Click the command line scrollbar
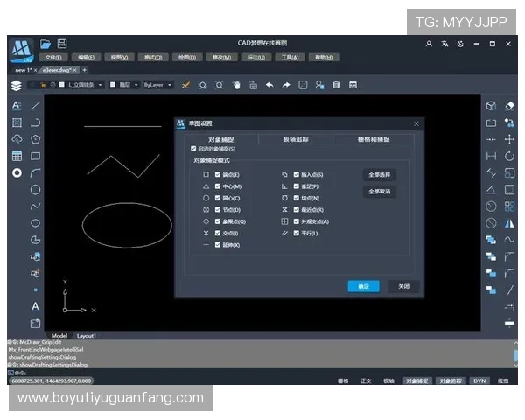The width and height of the screenshot is (525, 420). point(515,354)
